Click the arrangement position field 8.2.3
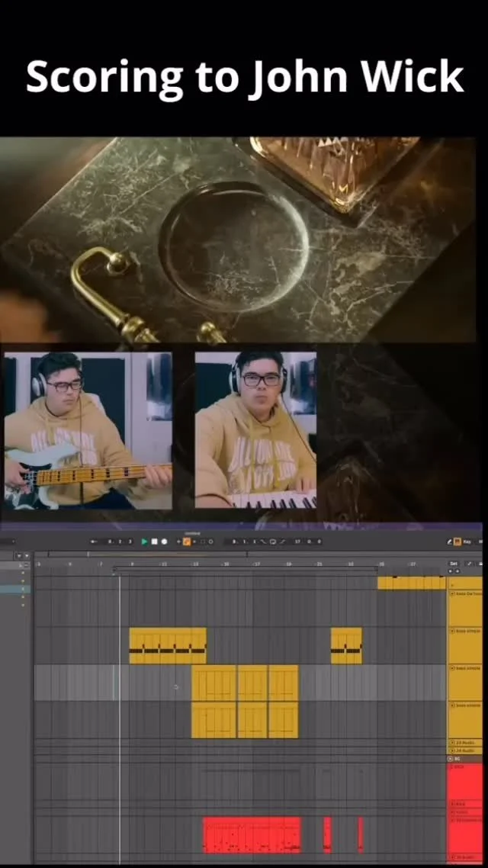 120,542
